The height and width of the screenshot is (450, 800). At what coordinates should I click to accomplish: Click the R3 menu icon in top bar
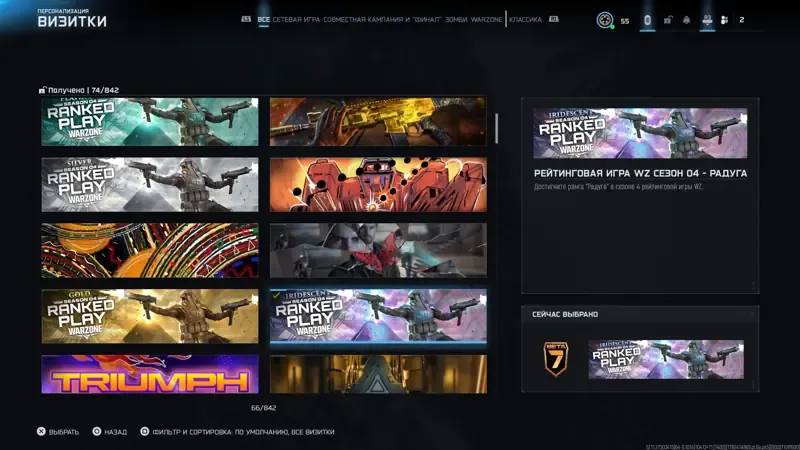pyautogui.click(x=707, y=20)
